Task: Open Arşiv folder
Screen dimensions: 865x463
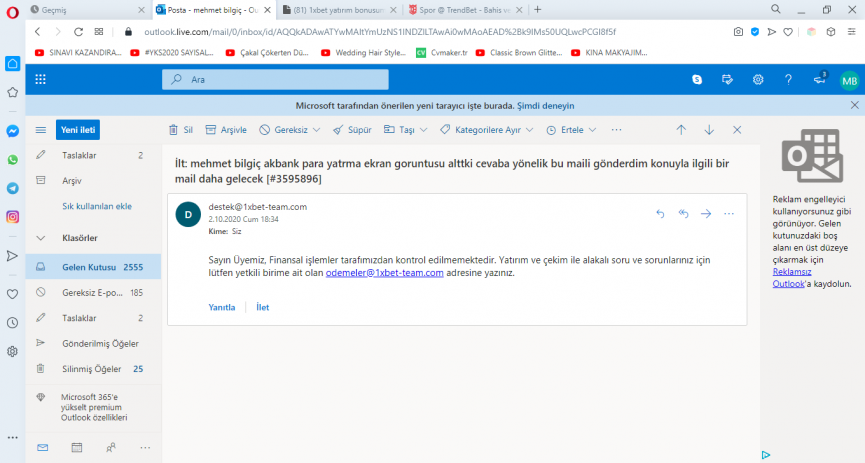Action: click(93, 180)
